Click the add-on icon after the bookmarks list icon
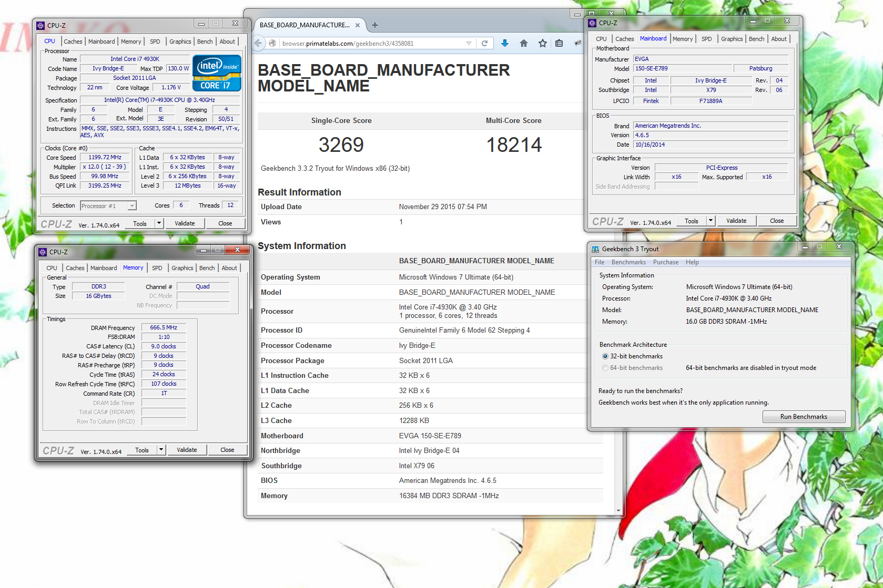 [577, 43]
